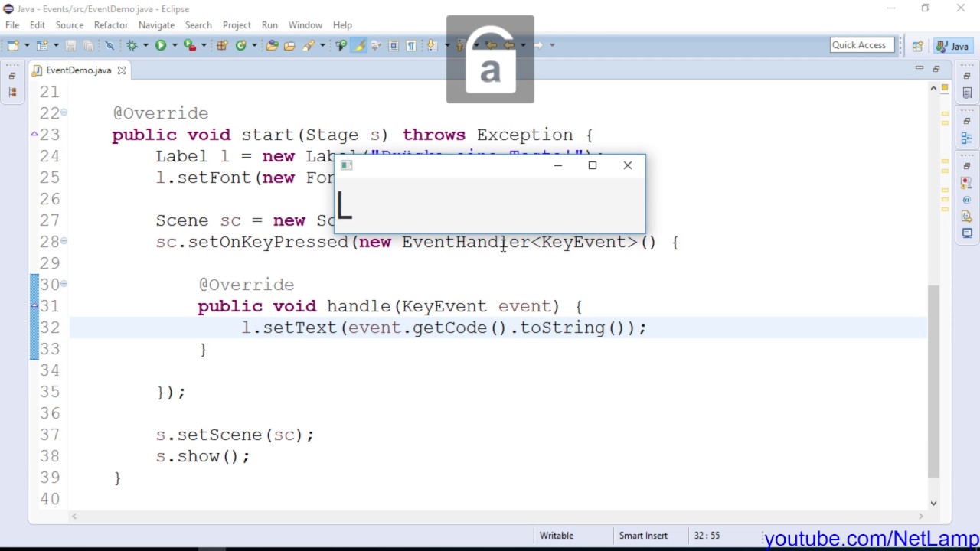Open the File menu
This screenshot has height=551, width=980.
click(12, 25)
